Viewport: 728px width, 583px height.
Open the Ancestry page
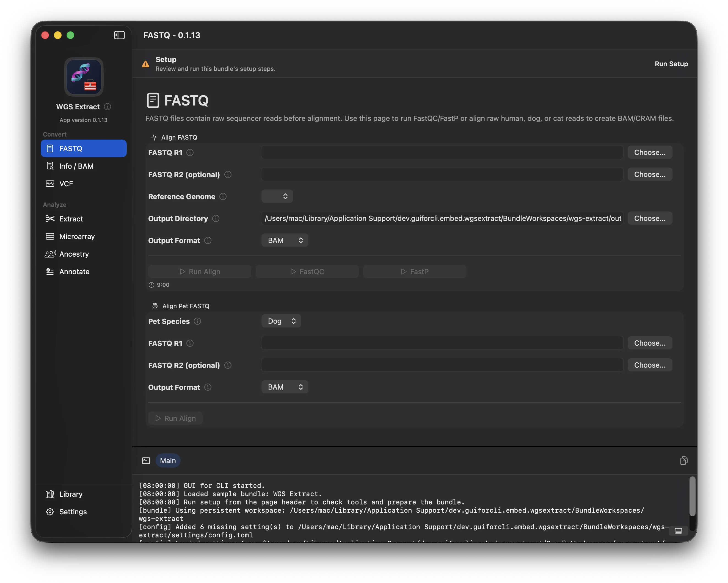pyautogui.click(x=84, y=254)
